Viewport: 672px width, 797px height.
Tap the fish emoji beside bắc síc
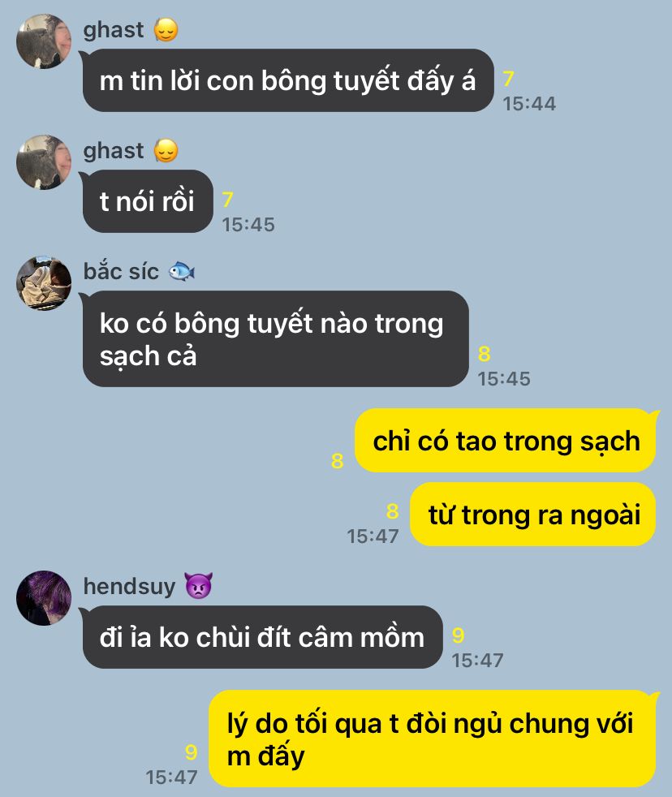pos(182,271)
